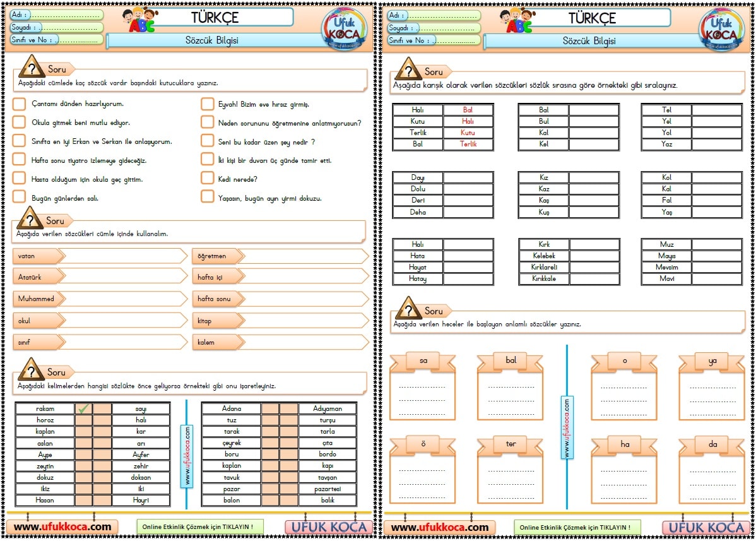Tick the box for 'Hasta olduğum için okula geç gittim.'
The width and height of the screenshot is (756, 541).
[x=20, y=178]
